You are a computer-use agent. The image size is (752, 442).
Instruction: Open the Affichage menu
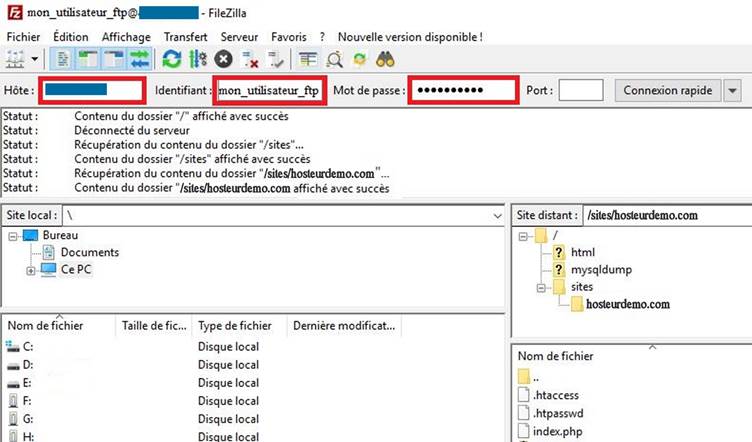click(126, 37)
